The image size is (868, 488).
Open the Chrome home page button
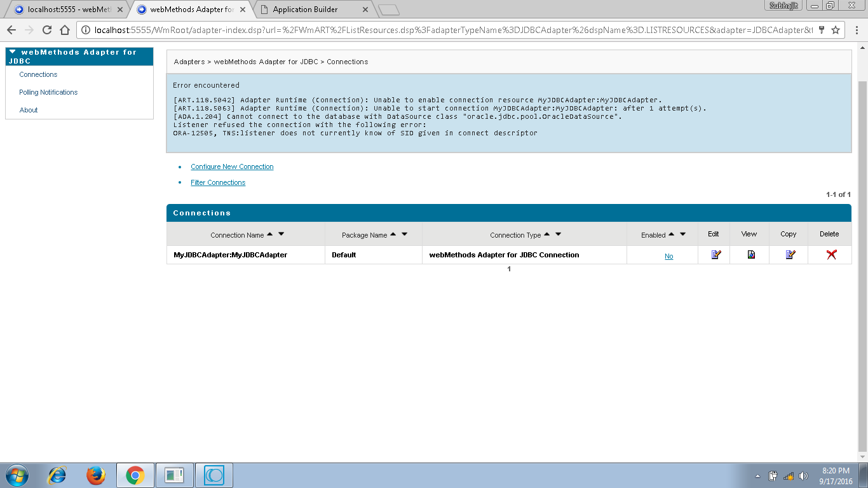65,30
